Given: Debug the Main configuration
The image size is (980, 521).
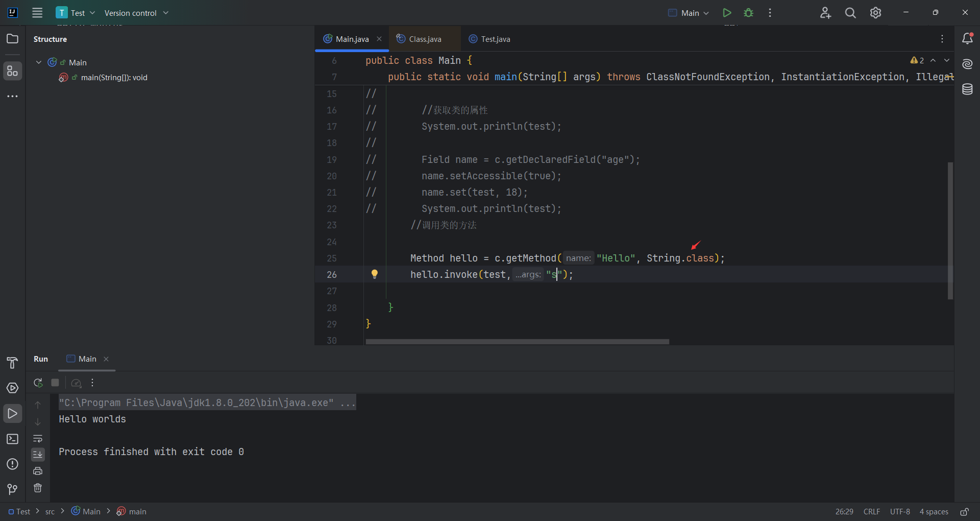Looking at the screenshot, I should [748, 13].
